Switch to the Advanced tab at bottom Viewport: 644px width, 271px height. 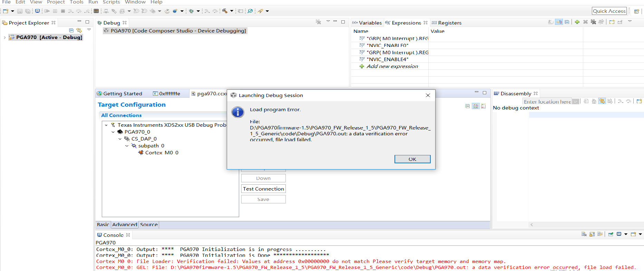125,224
